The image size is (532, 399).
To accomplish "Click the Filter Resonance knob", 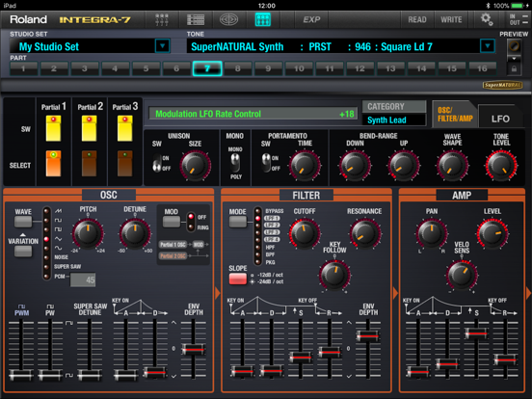I will [365, 234].
